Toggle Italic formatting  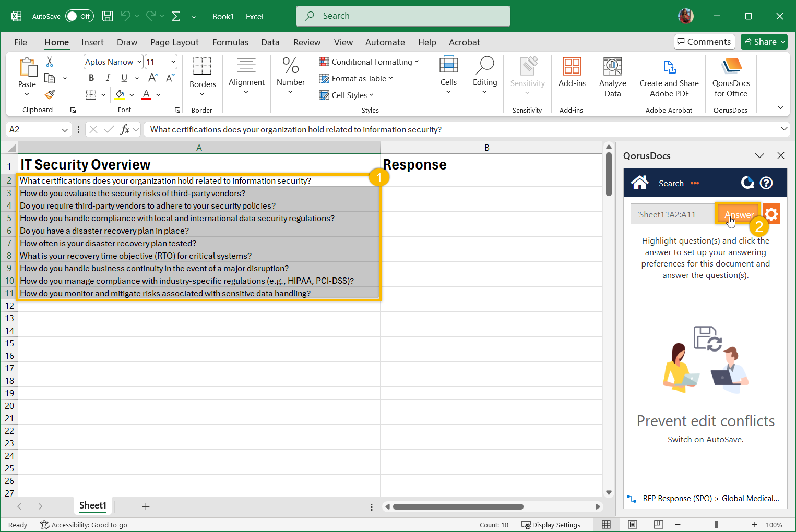[108, 78]
